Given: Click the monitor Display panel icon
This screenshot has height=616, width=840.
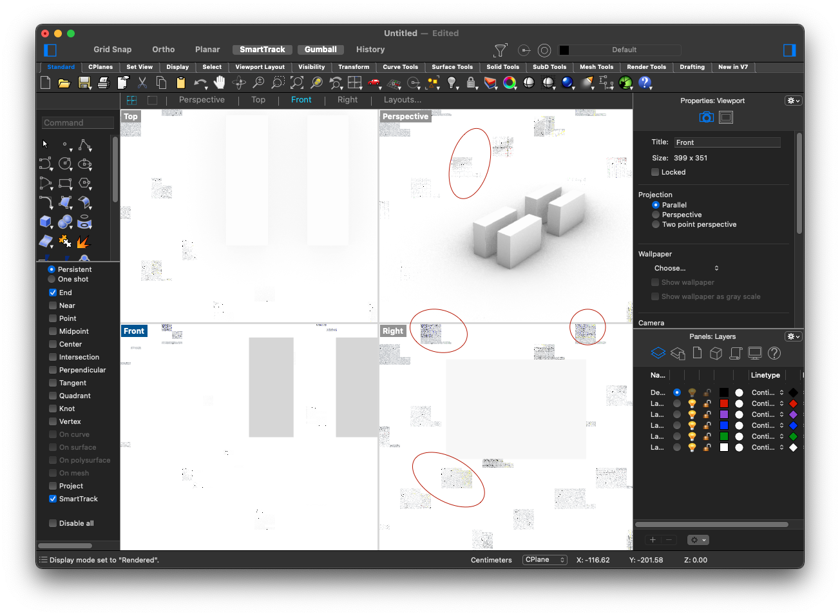Looking at the screenshot, I should pos(755,353).
